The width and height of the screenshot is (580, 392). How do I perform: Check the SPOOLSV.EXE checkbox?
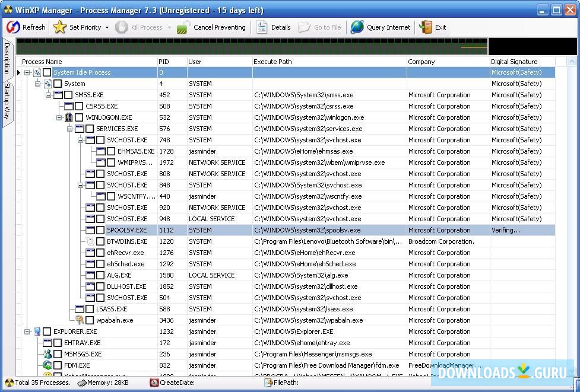pos(100,230)
